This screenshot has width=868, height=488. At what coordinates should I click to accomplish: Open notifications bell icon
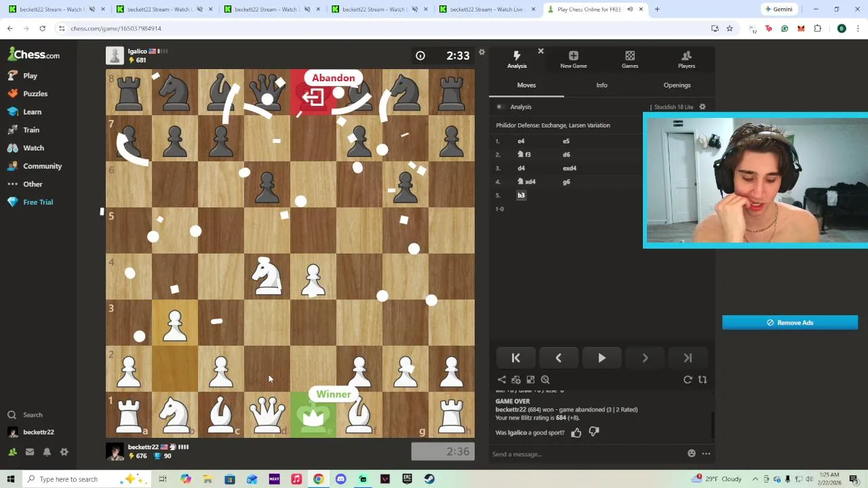pos(47,452)
